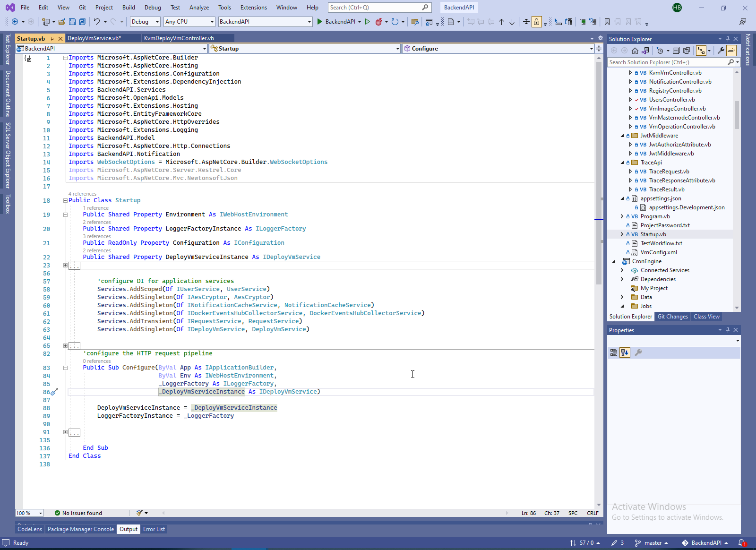Open the Analyze menu
Image resolution: width=756 pixels, height=550 pixels.
pos(199,8)
